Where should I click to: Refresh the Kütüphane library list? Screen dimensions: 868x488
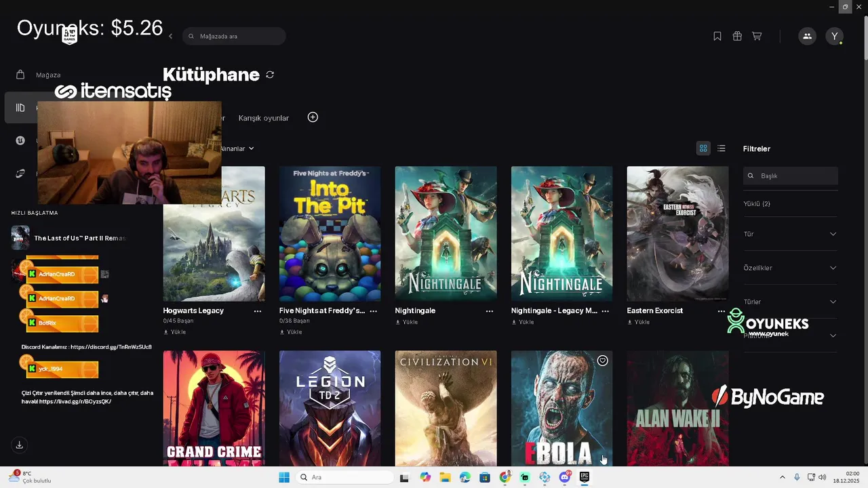click(270, 75)
